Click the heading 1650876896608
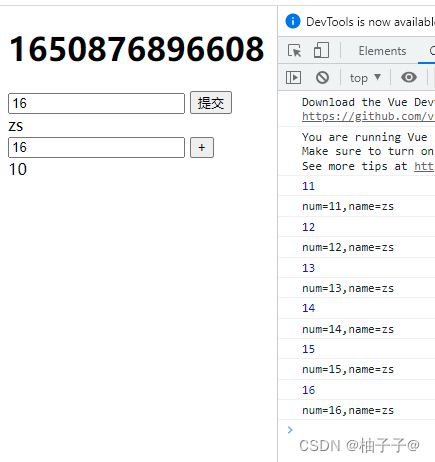The image size is (435, 462). click(x=137, y=49)
